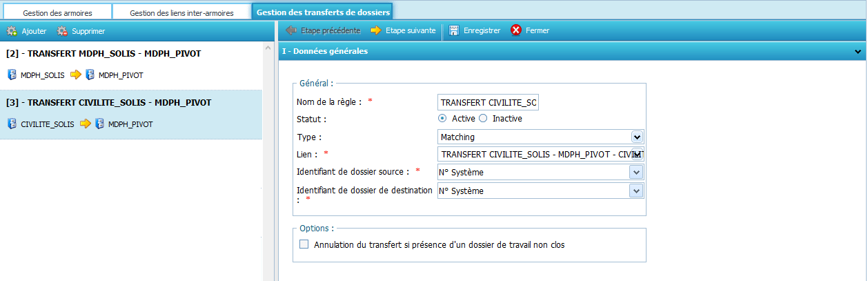Click the CIVILITE_SOLIS cabinet icon
This screenshot has height=281, width=868.
click(x=12, y=124)
